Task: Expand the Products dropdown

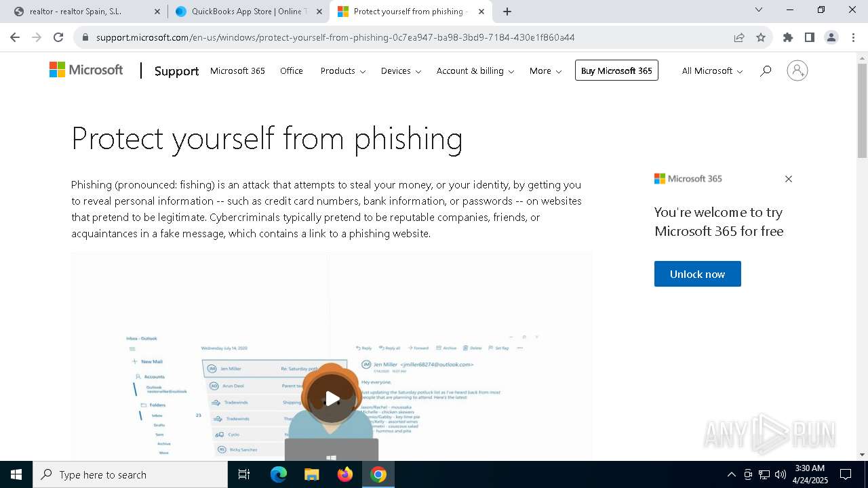Action: coord(343,70)
